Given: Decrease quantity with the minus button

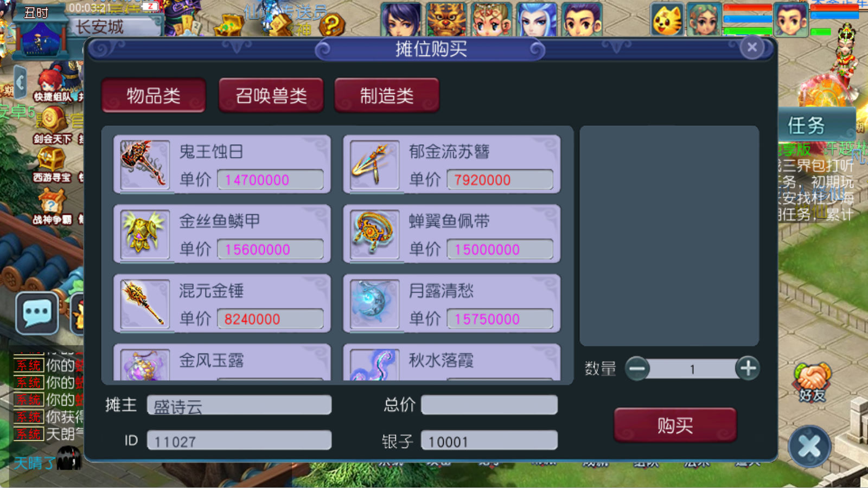Looking at the screenshot, I should coord(637,369).
